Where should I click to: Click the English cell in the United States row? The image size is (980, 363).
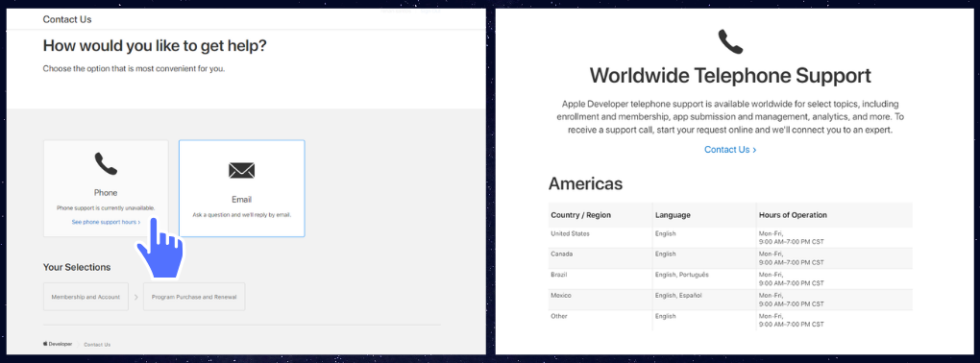pyautogui.click(x=704, y=237)
